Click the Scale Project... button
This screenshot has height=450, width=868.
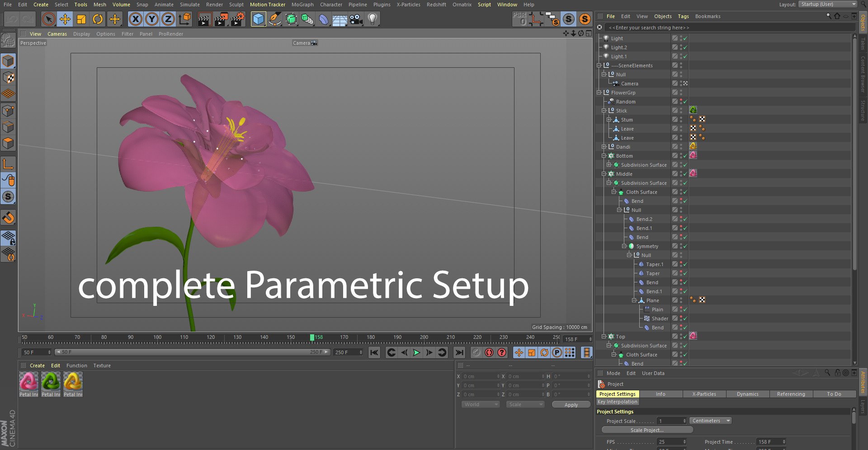pos(647,430)
